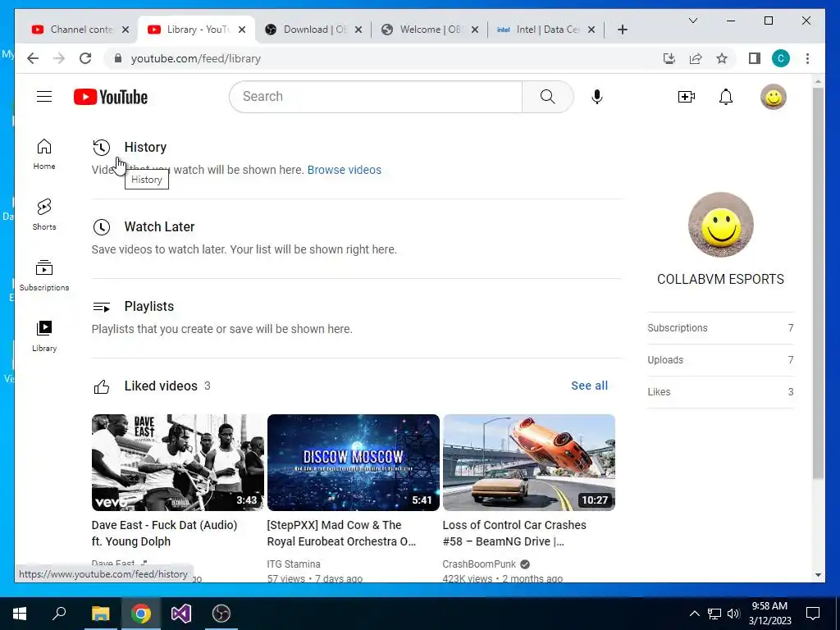Close the Library - YouTube tab
This screenshot has width=840, height=630.
point(242,30)
